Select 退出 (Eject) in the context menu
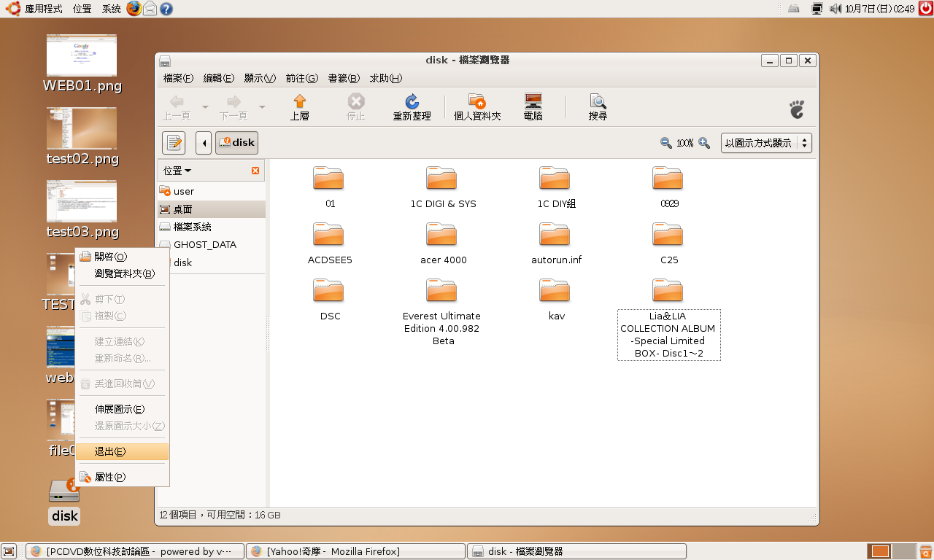Viewport: 934px width, 560px height. tap(110, 452)
